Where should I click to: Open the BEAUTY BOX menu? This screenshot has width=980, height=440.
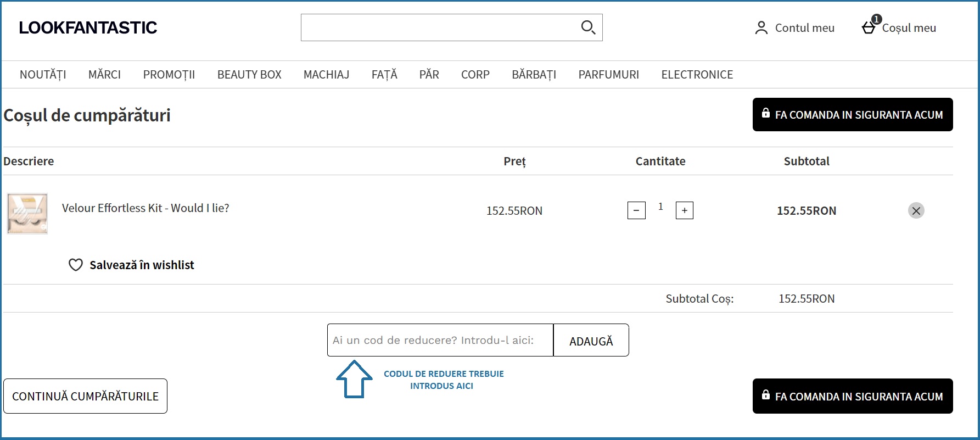[x=249, y=75]
